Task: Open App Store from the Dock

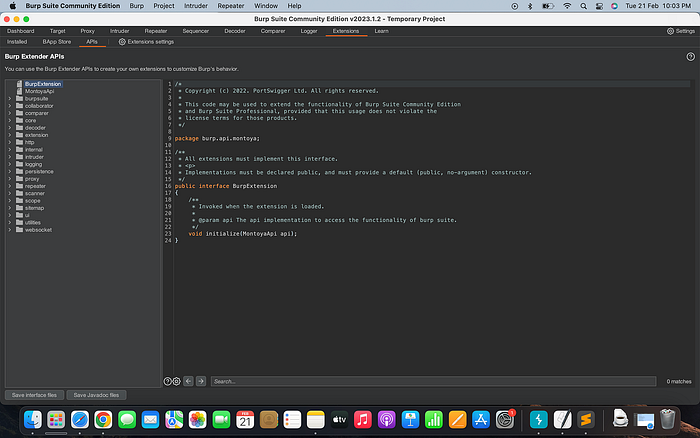Action: click(x=481, y=420)
